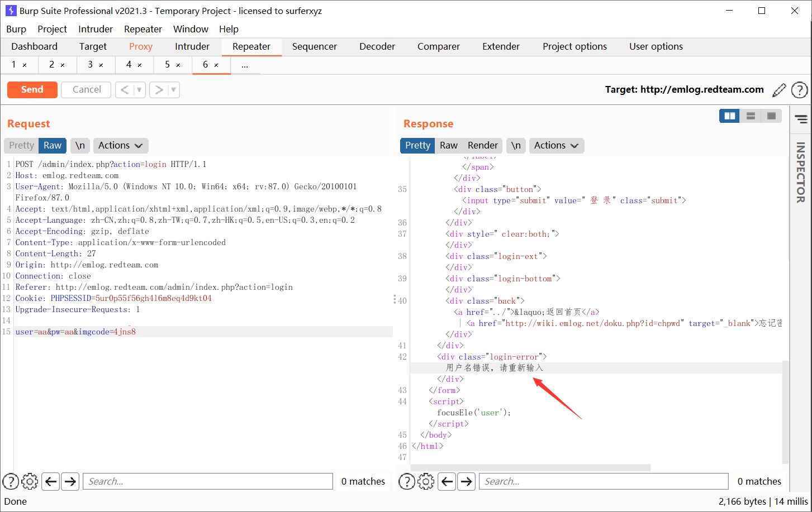Switch to the Extender tab
Screen dimensions: 812x512
click(x=501, y=47)
